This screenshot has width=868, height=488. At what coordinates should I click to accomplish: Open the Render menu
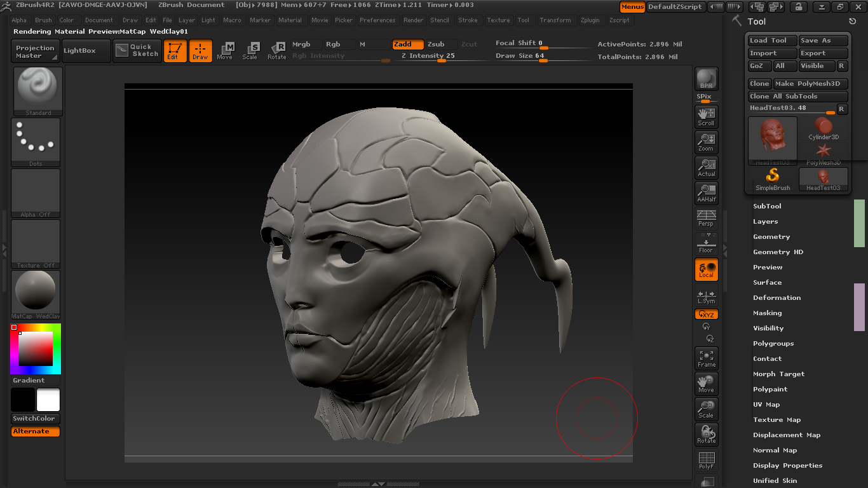[413, 20]
